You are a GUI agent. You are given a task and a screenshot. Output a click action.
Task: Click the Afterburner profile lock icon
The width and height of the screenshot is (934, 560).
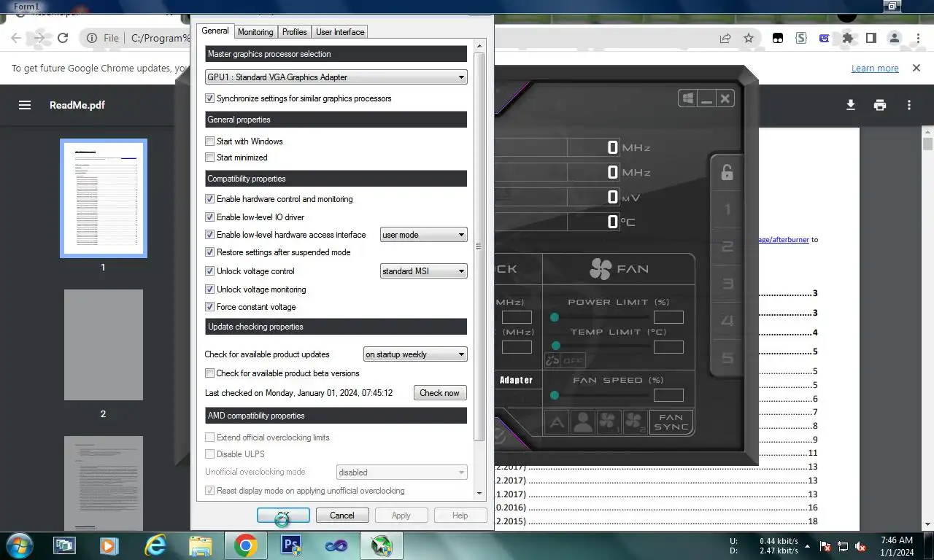(727, 173)
